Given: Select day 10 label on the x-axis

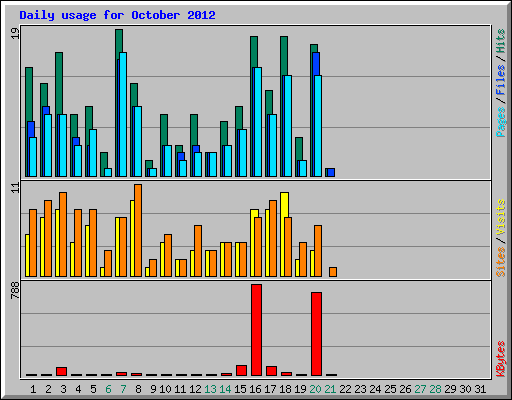Looking at the screenshot, I should pos(165,389).
